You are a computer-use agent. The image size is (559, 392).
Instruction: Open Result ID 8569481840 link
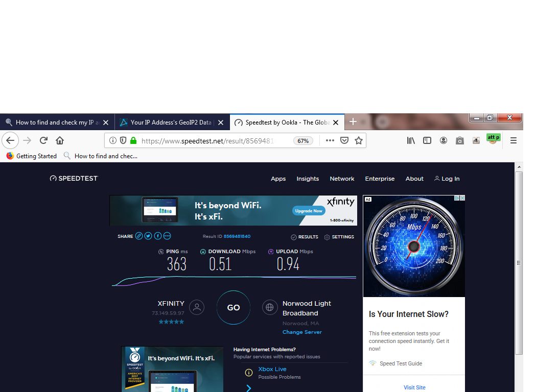[237, 236]
